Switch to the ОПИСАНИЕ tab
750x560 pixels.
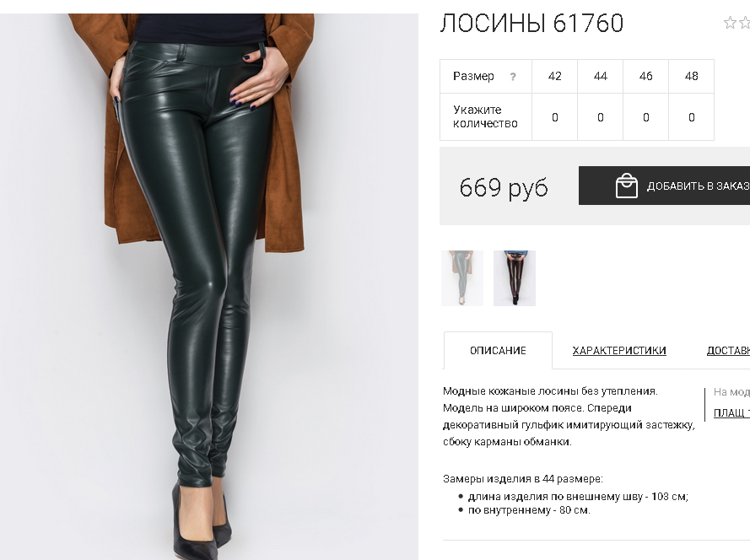click(x=498, y=351)
